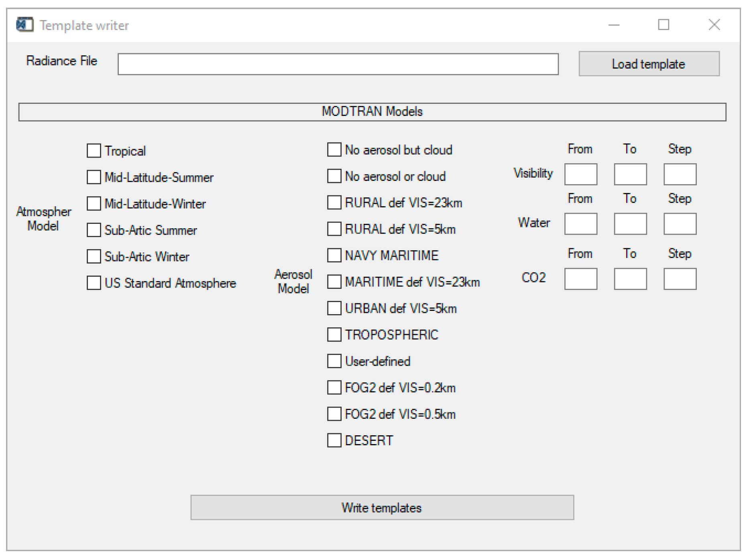The width and height of the screenshot is (749, 560).
Task: Enable US Standard Atmosphere checkbox
Action: coord(94,283)
